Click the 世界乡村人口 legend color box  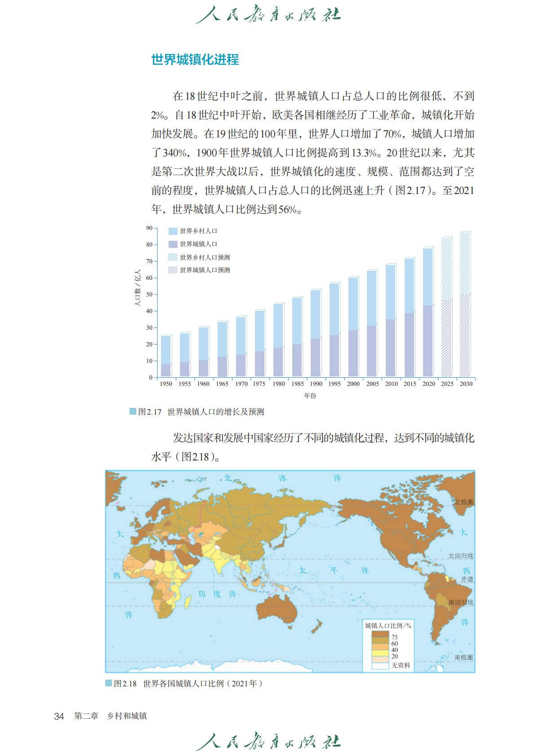coord(173,231)
